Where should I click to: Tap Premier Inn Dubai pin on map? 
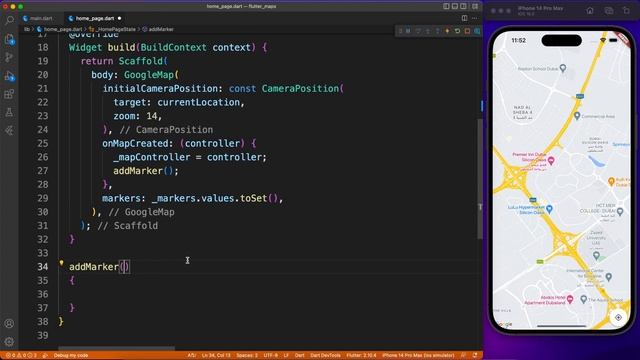551,160
